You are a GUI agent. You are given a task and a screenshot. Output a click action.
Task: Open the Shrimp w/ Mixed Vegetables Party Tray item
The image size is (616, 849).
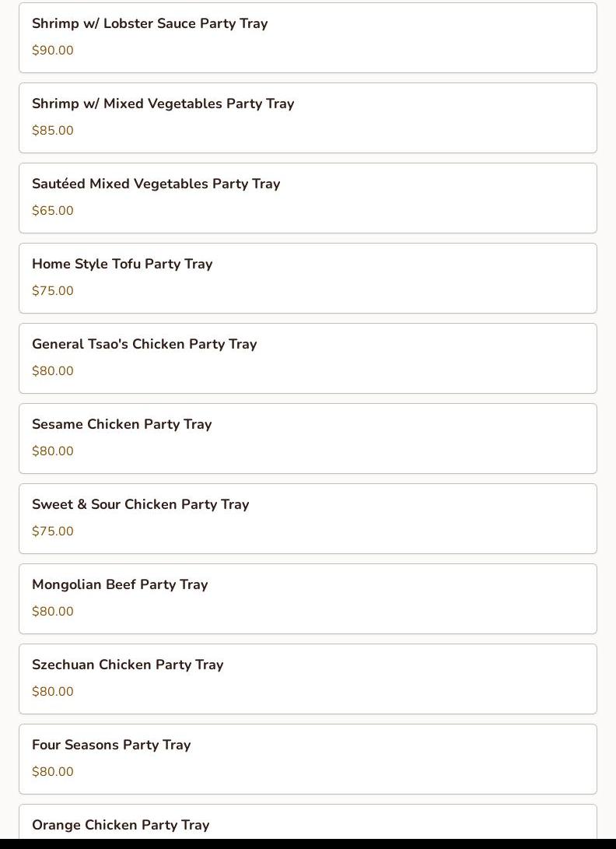pyautogui.click(x=163, y=103)
